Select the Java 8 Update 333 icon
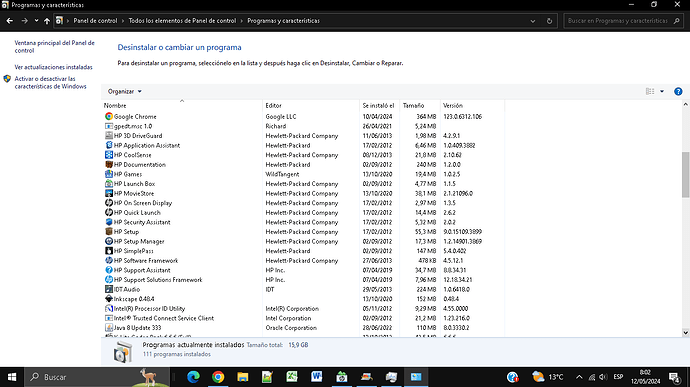The image size is (690, 387). coord(109,328)
